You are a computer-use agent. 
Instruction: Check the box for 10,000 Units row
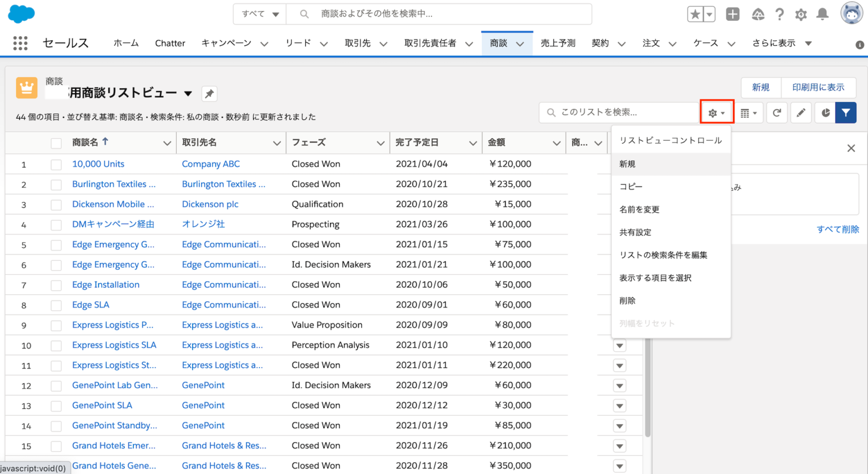tap(56, 165)
